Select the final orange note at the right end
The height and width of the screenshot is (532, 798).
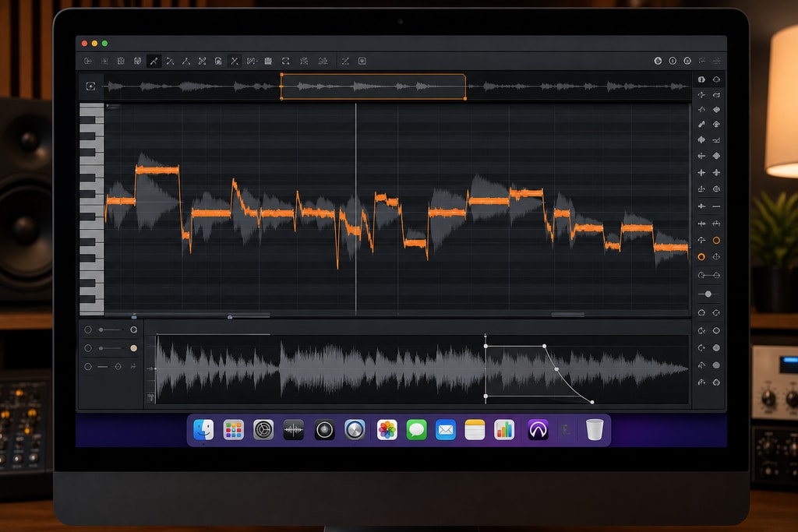pos(671,248)
